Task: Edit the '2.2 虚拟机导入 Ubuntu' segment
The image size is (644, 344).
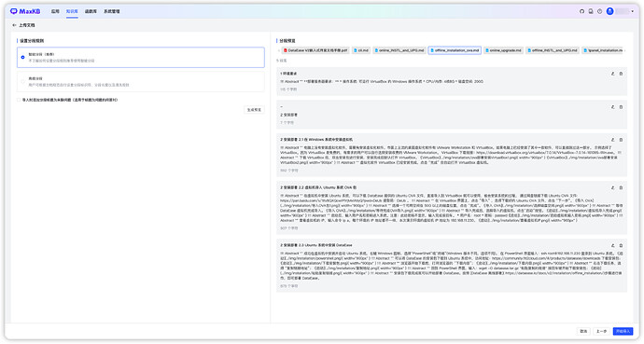Action: pos(613,187)
